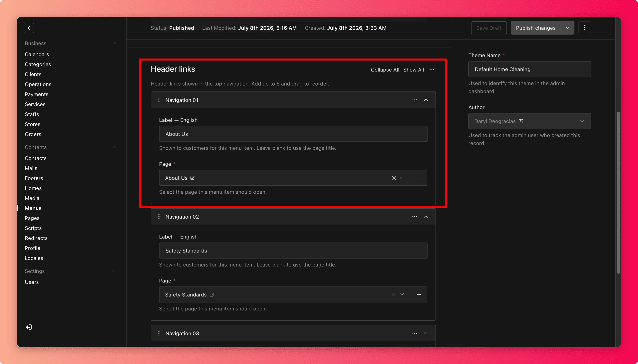Go to Staffs in the sidebar
Image resolution: width=638 pixels, height=364 pixels.
(x=32, y=114)
